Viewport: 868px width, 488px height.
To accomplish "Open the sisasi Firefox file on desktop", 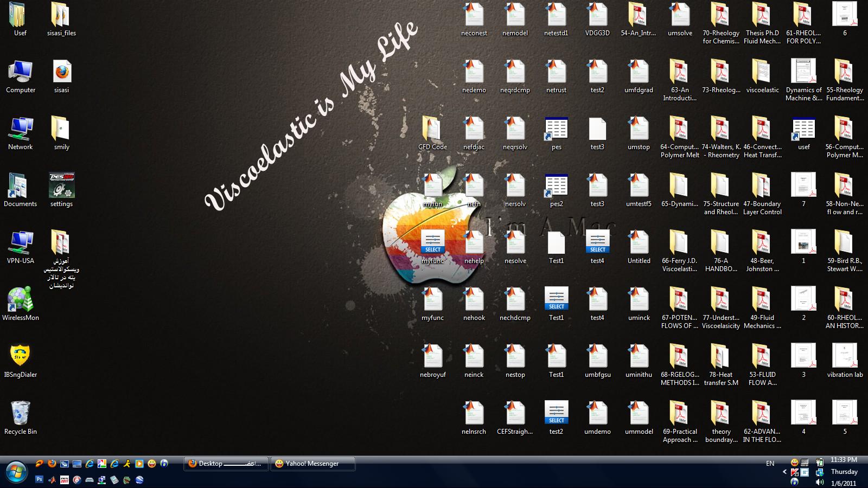I will pos(61,73).
